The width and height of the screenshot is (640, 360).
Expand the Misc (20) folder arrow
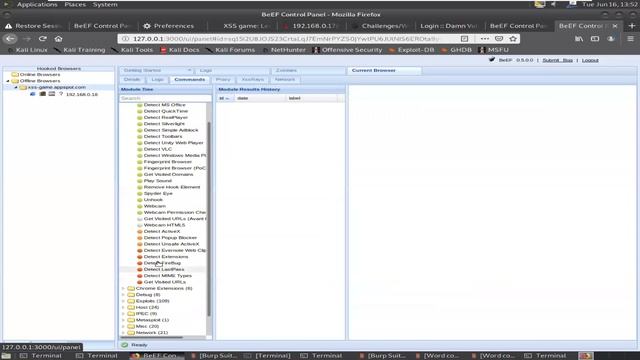[x=124, y=326]
